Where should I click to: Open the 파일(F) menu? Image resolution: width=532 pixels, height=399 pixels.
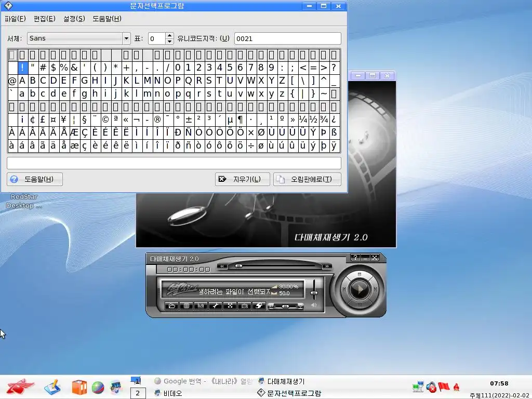[x=15, y=19]
